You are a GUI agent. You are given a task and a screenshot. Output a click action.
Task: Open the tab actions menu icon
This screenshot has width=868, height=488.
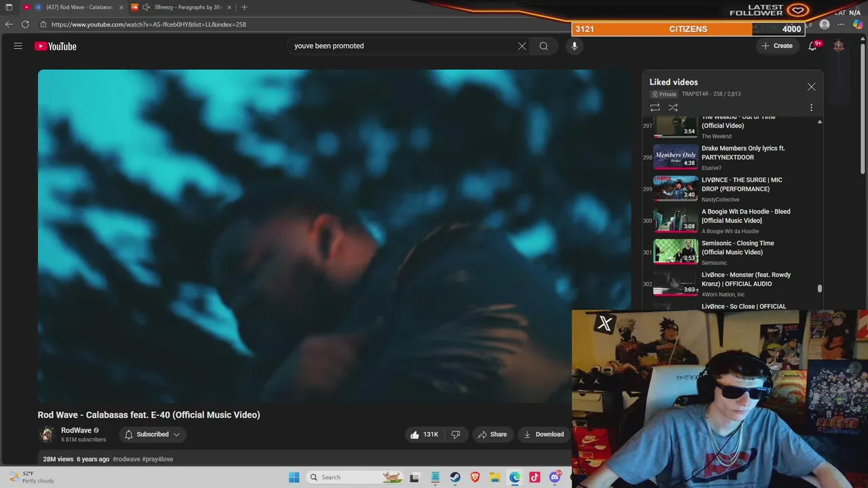(x=9, y=7)
